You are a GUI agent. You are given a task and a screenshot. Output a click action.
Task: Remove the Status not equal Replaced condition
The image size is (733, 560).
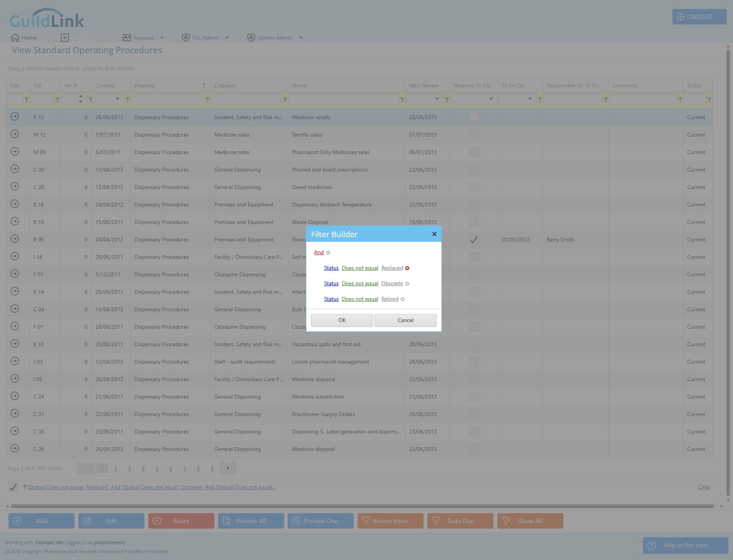tap(407, 268)
